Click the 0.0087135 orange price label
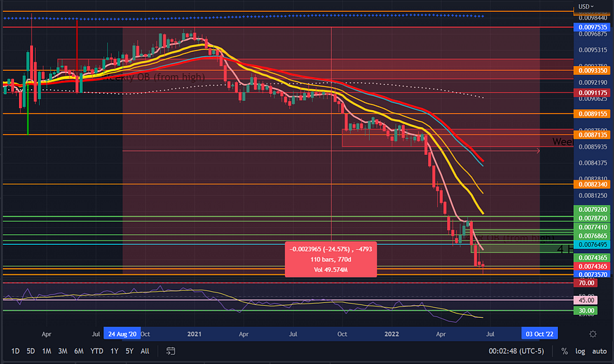The image size is (614, 364). (592, 135)
